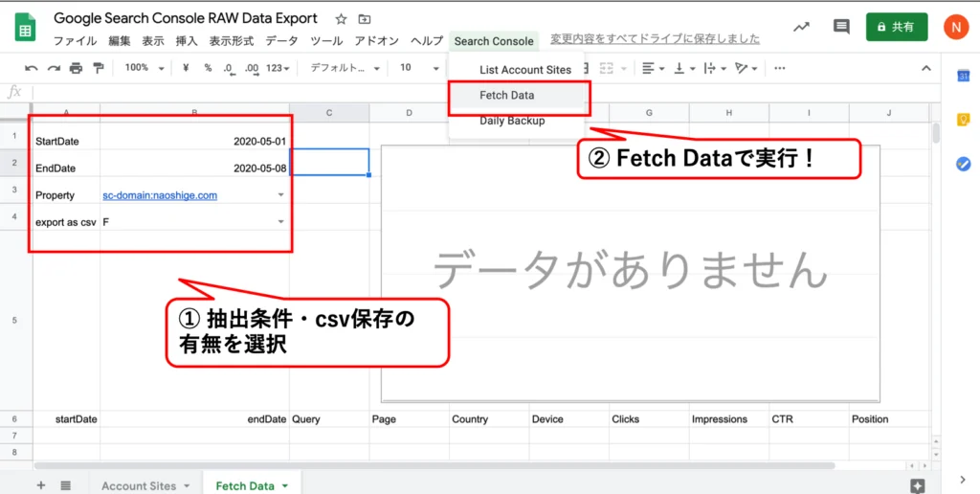Choose Fetch Data menu entry
980x494 pixels.
[x=516, y=96]
